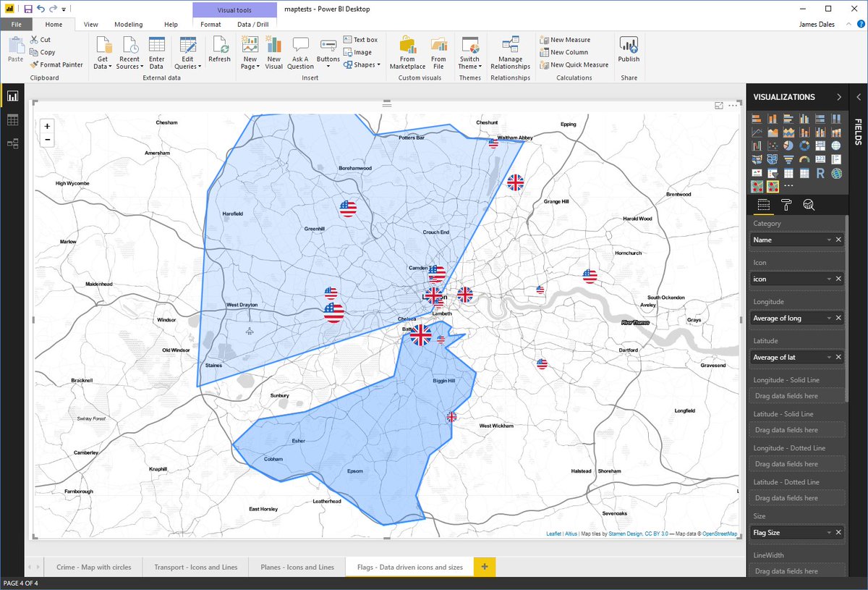Open the New Page dropdown
This screenshot has width=868, height=590.
pyautogui.click(x=250, y=53)
